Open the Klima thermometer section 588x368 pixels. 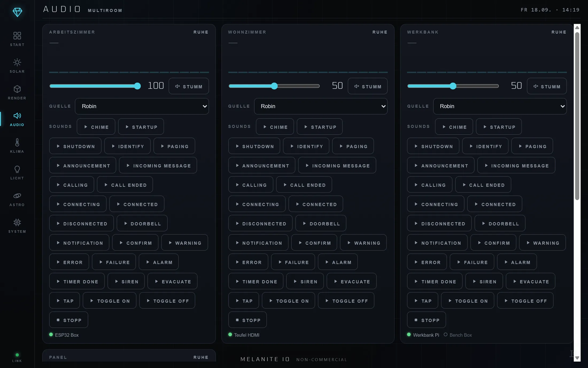17,146
